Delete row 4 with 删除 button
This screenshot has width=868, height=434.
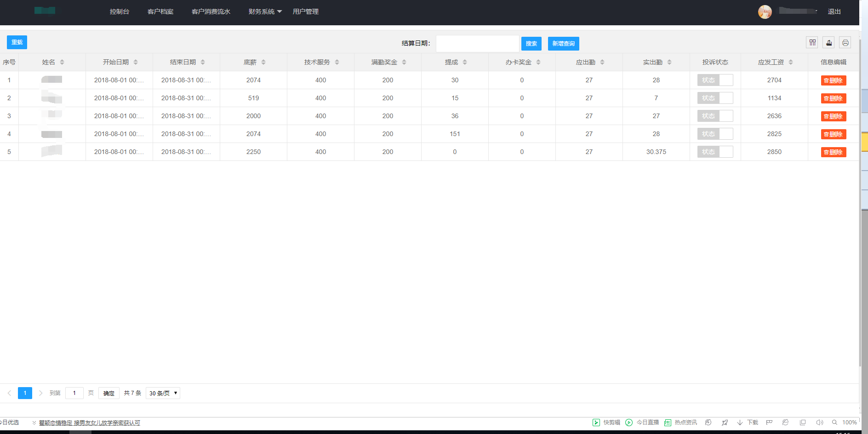tap(834, 134)
